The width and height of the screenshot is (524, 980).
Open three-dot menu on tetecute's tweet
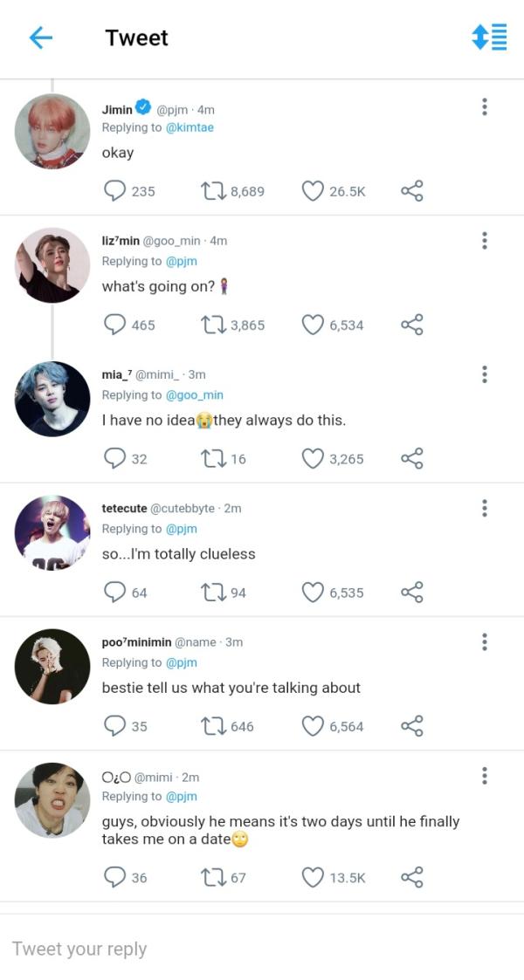click(x=485, y=508)
